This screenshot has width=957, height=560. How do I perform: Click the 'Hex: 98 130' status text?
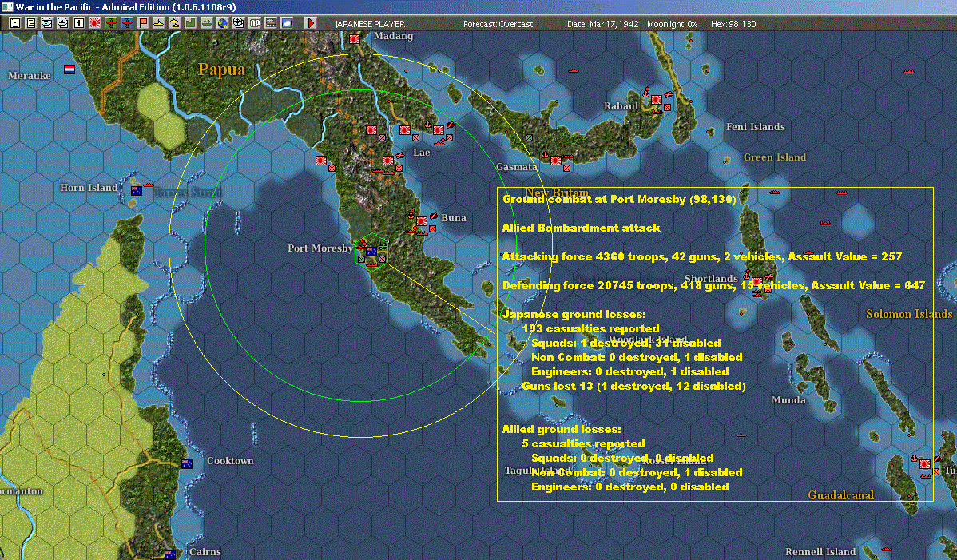(733, 24)
